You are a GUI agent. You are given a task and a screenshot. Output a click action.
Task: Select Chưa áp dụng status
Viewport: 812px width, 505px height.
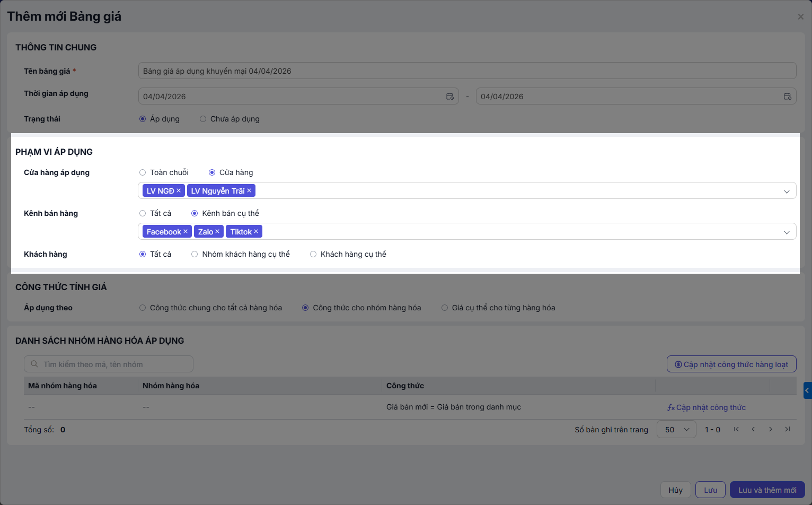pos(203,119)
